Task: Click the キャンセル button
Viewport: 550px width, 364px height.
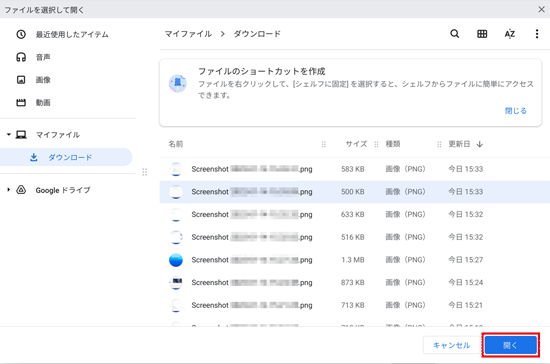Action: tap(451, 345)
